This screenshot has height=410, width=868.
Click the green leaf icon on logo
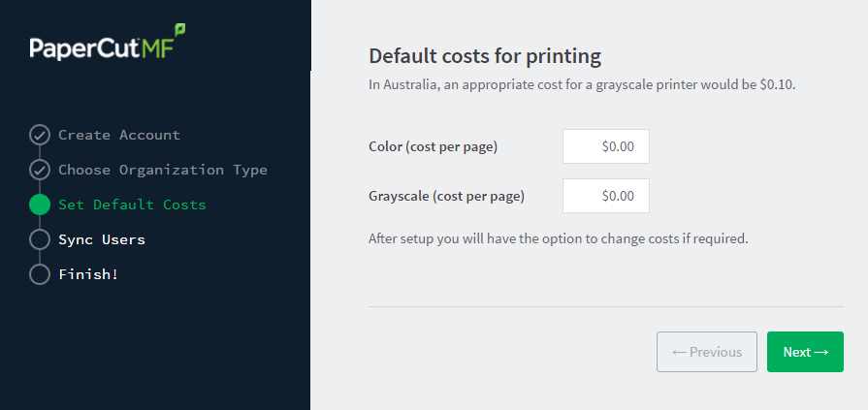[179, 29]
